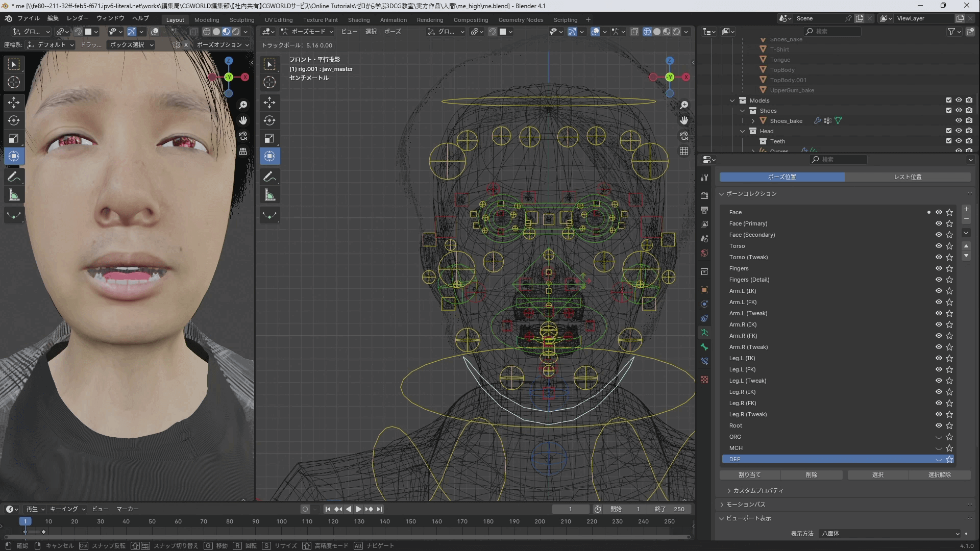Toggle Shoes_bake visibility eye in outliner
This screenshot has height=551, width=980.
pyautogui.click(x=959, y=121)
